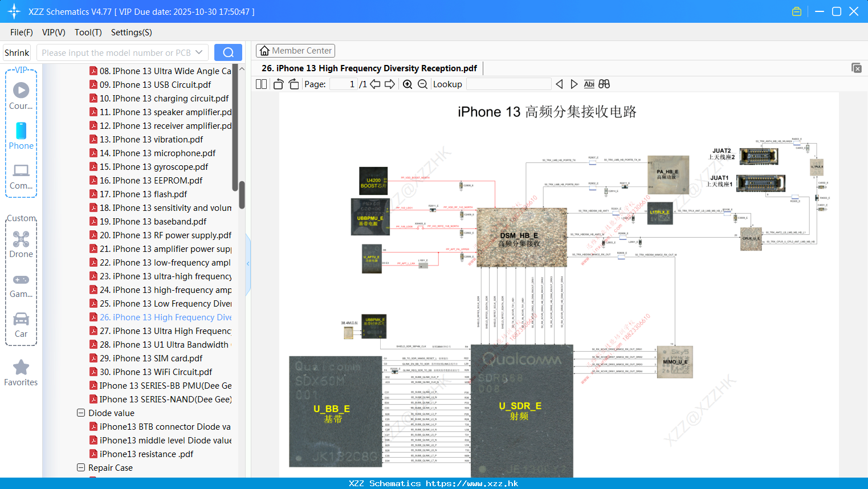
Task: Open 15. IPhone 13 gyroscope.pdf
Action: tap(149, 167)
